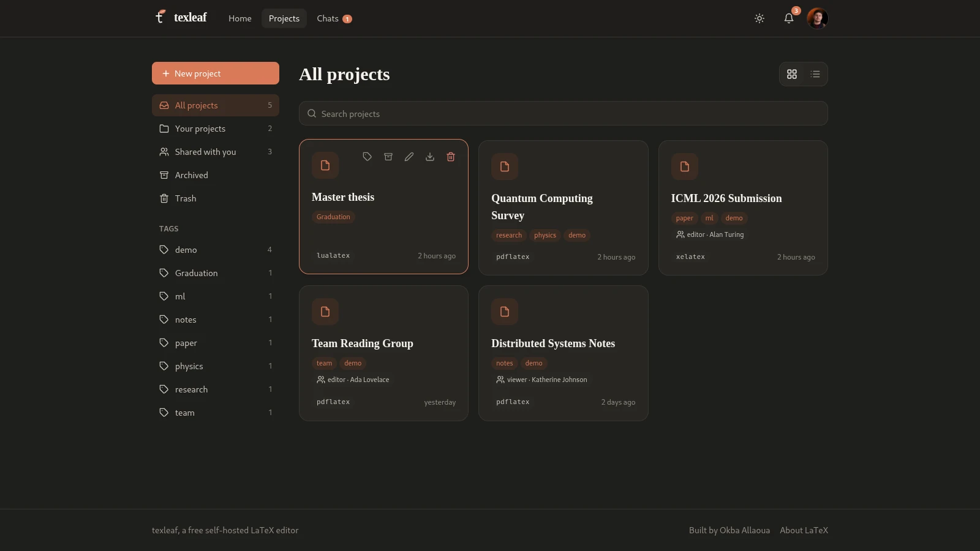Open the About LaTeX footer link
The image size is (980, 551).
tap(804, 530)
